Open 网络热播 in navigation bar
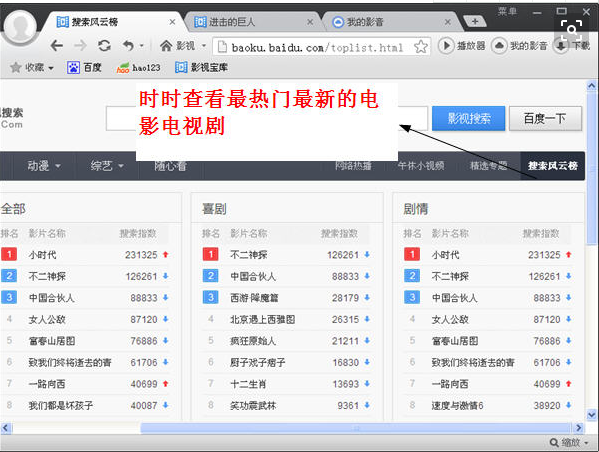Image resolution: width=599 pixels, height=452 pixels. click(x=353, y=166)
